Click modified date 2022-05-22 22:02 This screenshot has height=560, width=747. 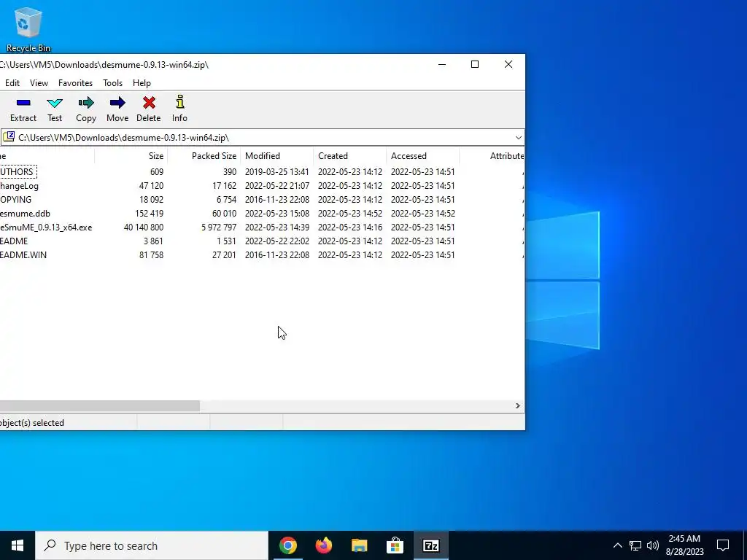tap(277, 241)
